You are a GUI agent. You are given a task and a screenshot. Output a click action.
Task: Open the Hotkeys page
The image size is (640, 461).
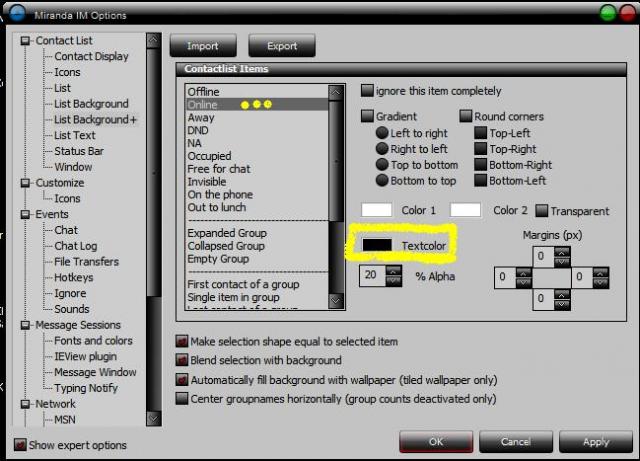point(73,278)
